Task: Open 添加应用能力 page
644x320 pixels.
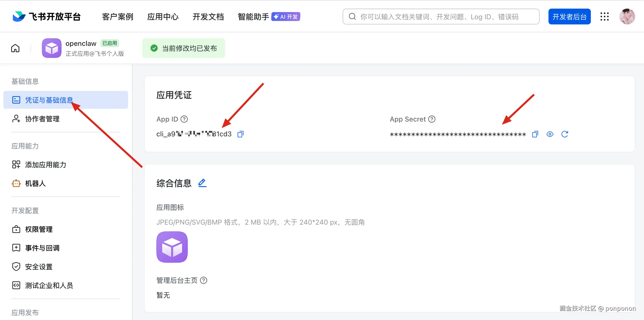Action: click(x=46, y=164)
